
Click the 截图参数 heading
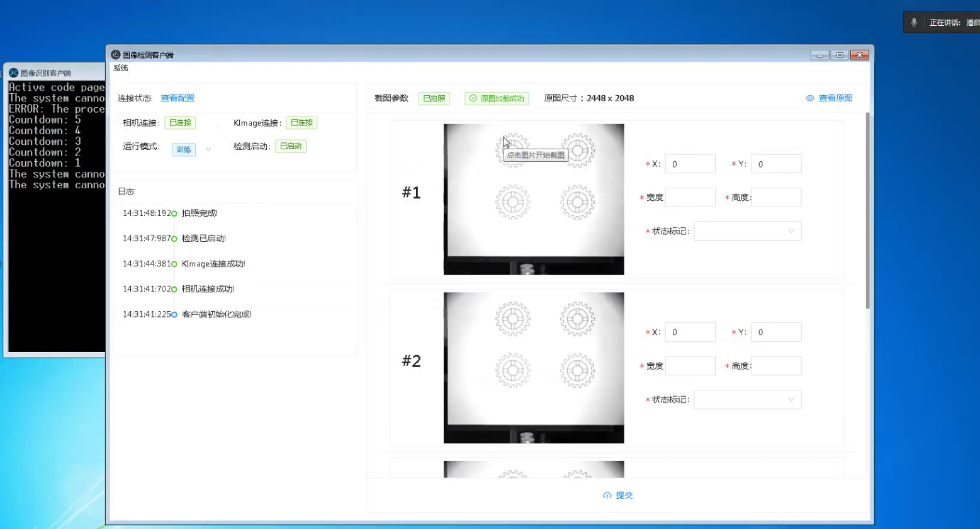(x=391, y=98)
